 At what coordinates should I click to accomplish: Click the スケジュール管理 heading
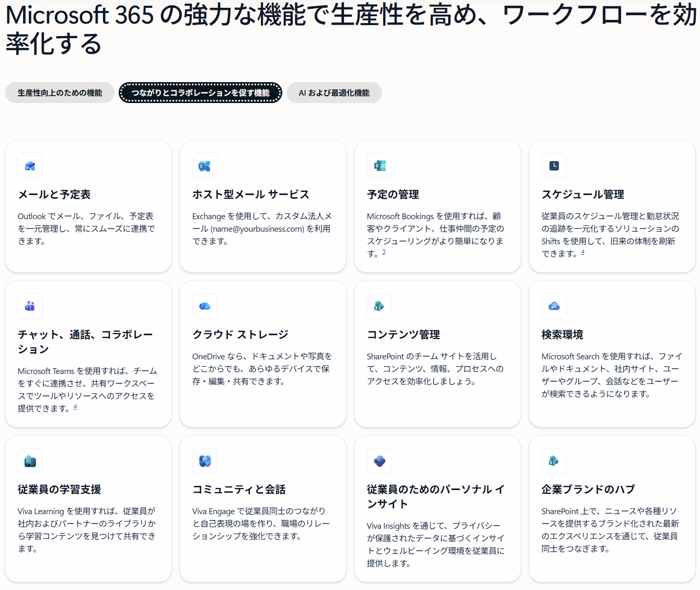(583, 195)
